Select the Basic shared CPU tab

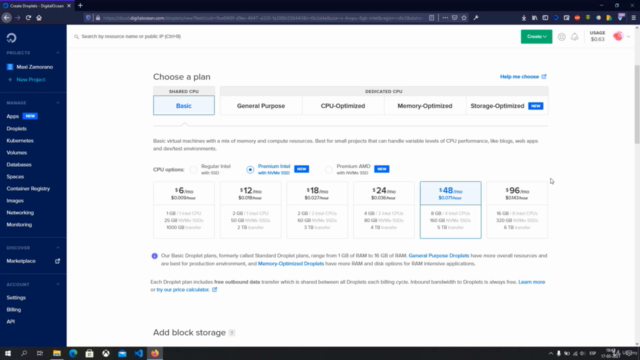(184, 106)
